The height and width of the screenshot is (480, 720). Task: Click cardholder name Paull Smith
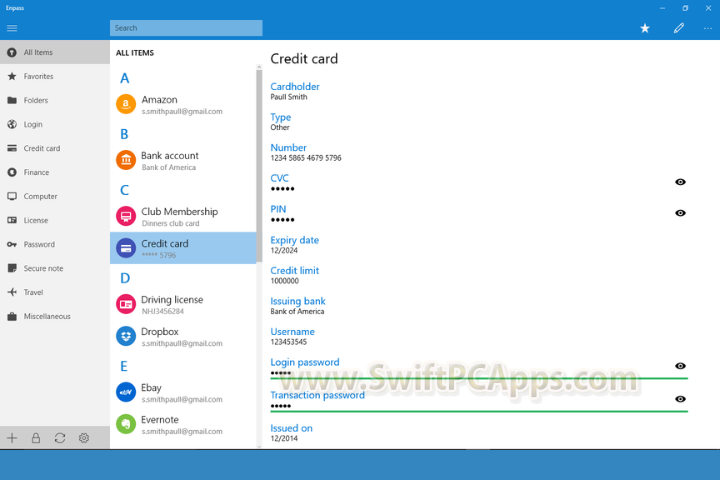pyautogui.click(x=289, y=97)
